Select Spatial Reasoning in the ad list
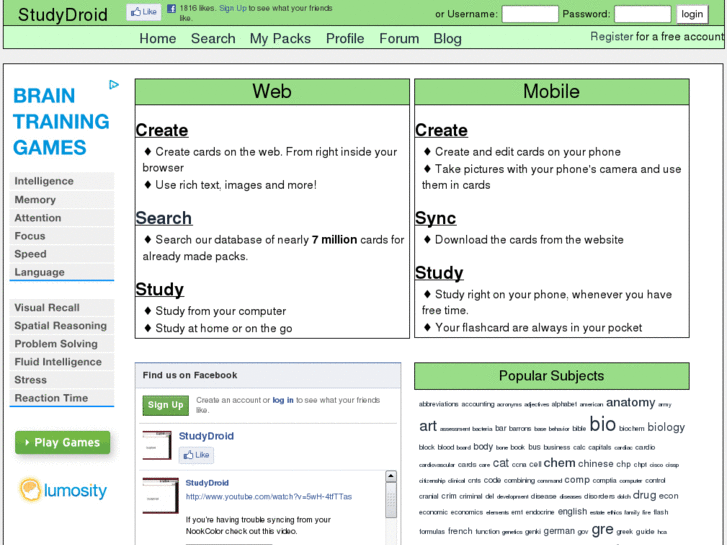Viewport: 727px width, 545px height. pos(62,326)
